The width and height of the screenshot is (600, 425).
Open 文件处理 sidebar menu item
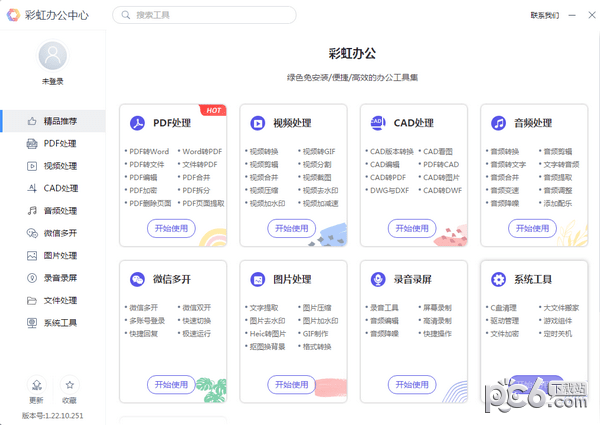tap(53, 300)
